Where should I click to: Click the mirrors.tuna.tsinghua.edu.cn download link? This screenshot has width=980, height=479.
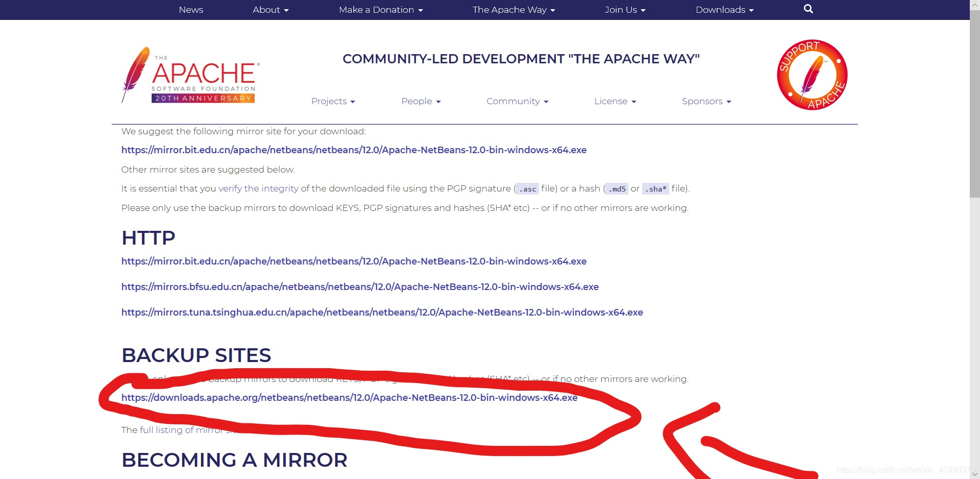(382, 313)
